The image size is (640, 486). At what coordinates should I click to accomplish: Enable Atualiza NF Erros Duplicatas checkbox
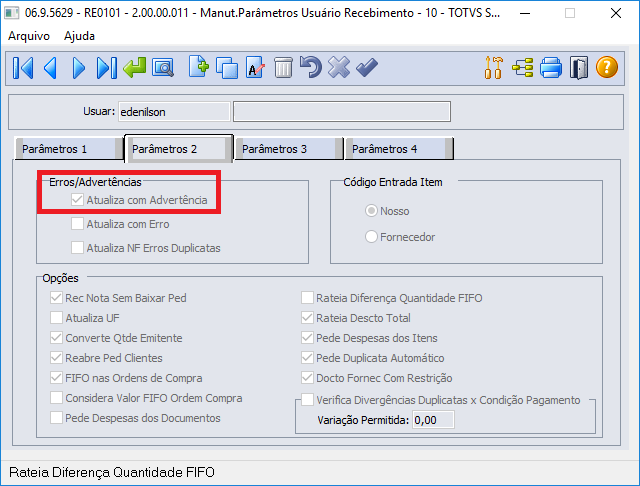(77, 248)
